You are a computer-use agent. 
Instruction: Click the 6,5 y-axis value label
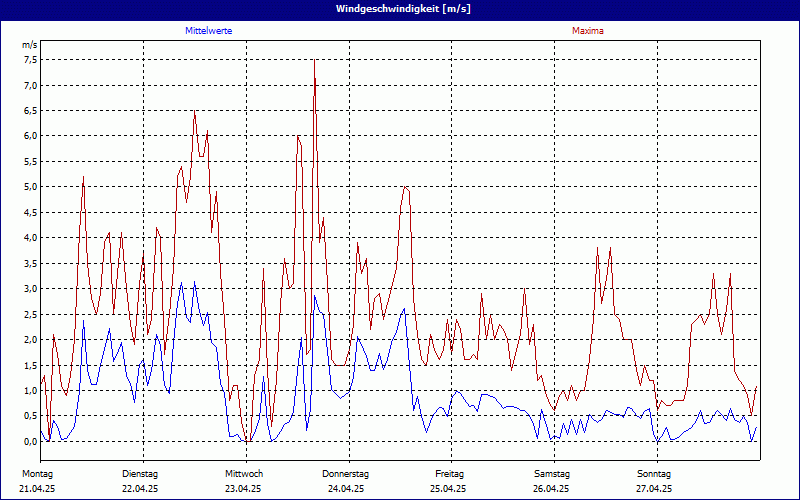(x=30, y=111)
